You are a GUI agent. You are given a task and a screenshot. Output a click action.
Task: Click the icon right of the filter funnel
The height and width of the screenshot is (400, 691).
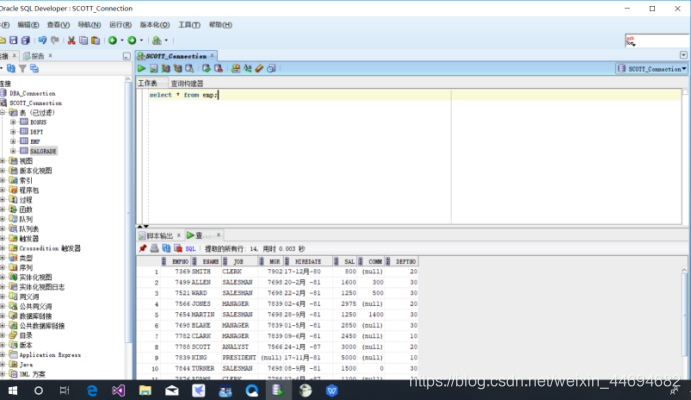coord(34,68)
